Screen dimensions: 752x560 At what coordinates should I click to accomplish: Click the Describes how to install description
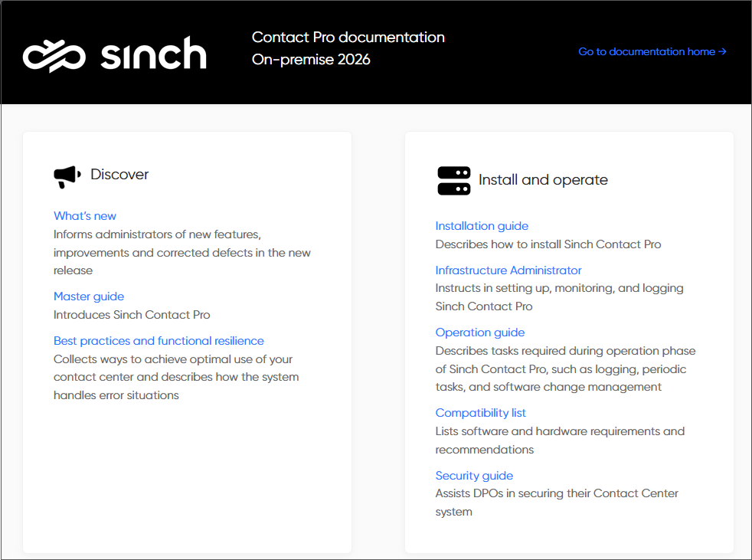click(x=548, y=244)
